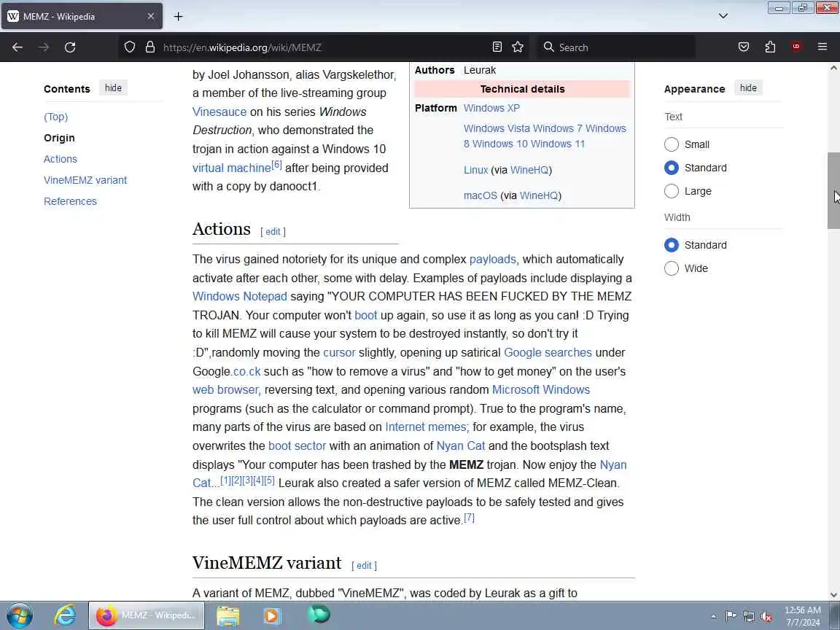Open the Firefox hamburger menu
The image size is (840, 630).
[x=822, y=47]
